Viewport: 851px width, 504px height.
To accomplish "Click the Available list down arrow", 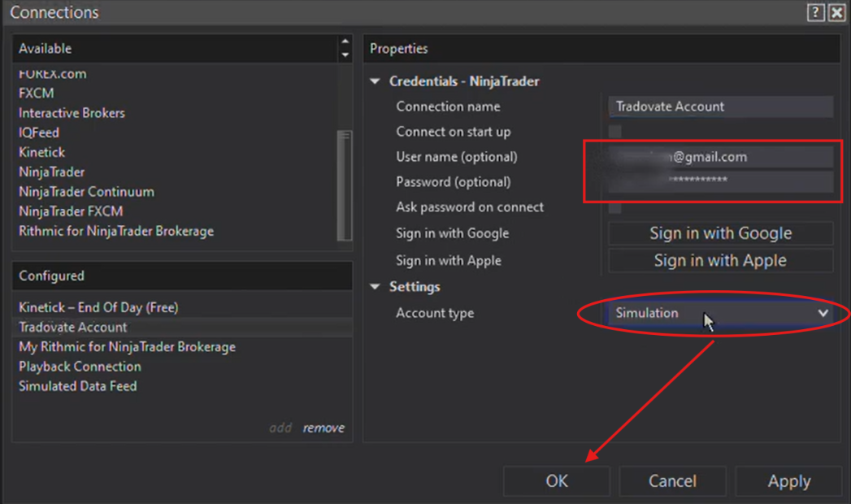I will pyautogui.click(x=345, y=54).
